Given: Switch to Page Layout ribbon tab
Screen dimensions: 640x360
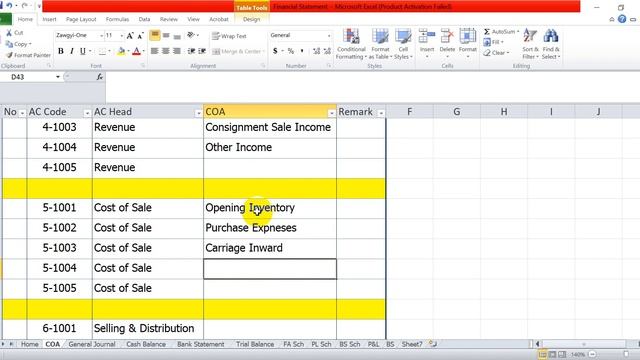Looking at the screenshot, I should [x=81, y=19].
